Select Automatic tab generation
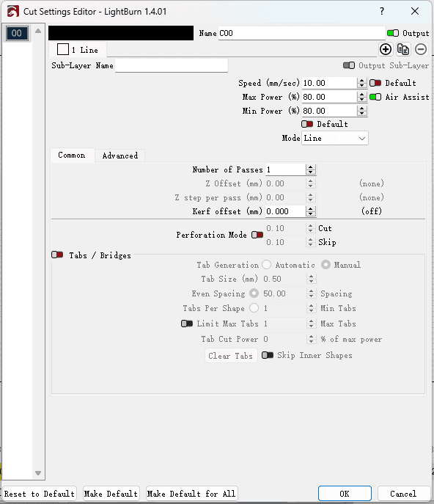Viewport: 434px width, 504px height. click(x=266, y=265)
